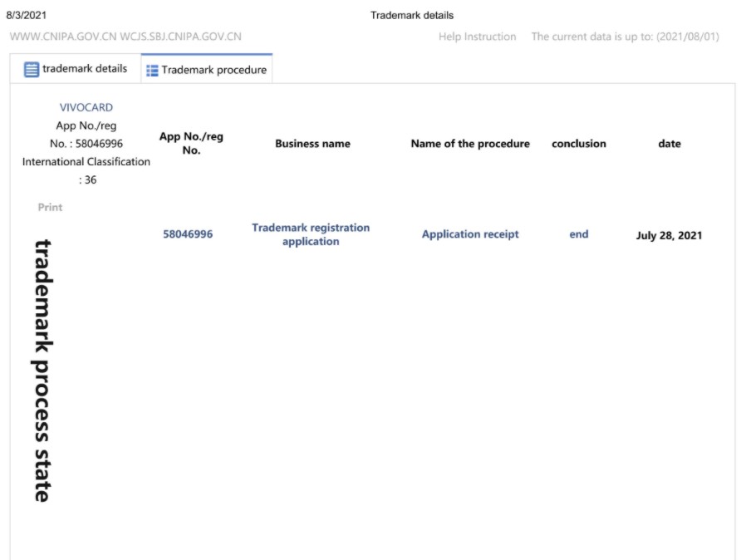Click the Print link

pos(51,208)
